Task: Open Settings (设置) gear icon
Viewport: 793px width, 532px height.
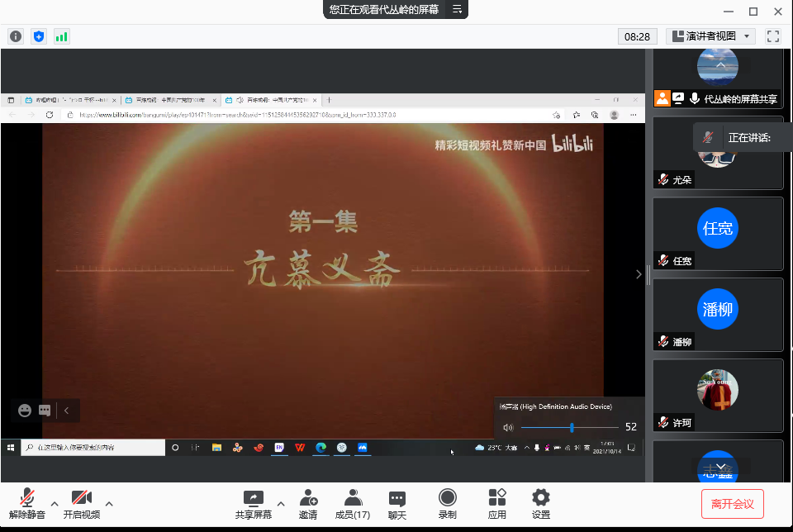Action: 541,504
